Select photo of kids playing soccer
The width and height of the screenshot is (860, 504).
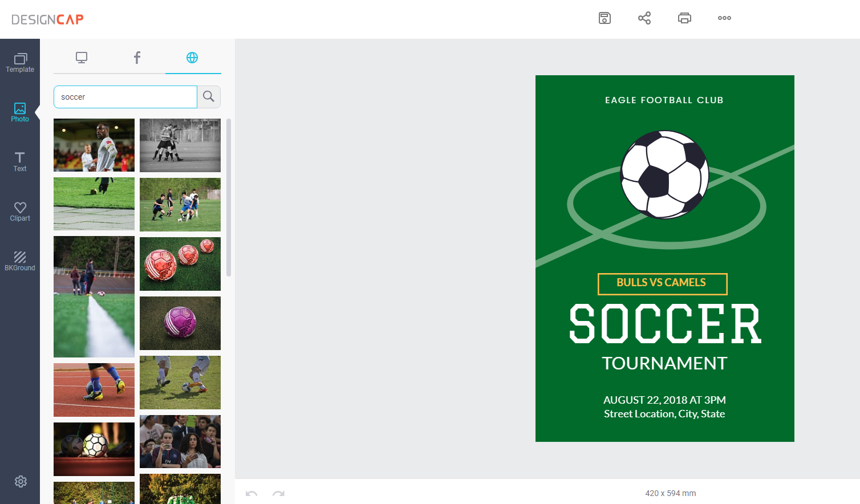180,205
